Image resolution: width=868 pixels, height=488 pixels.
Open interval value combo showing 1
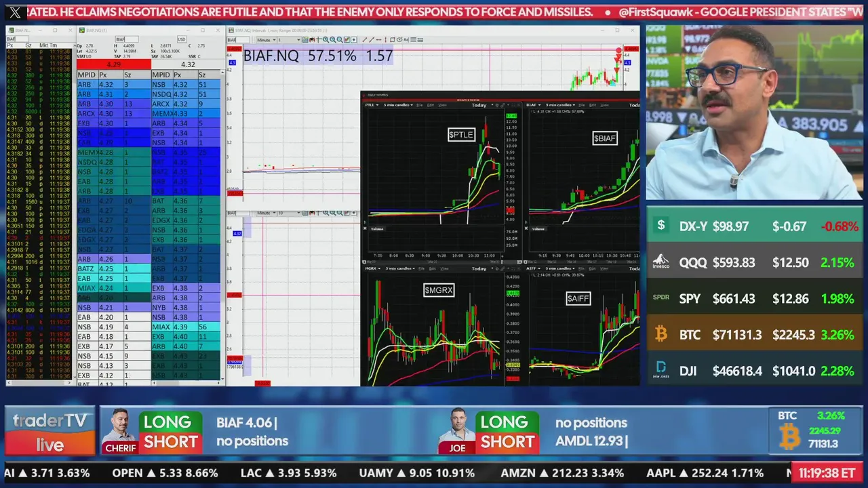(x=289, y=39)
